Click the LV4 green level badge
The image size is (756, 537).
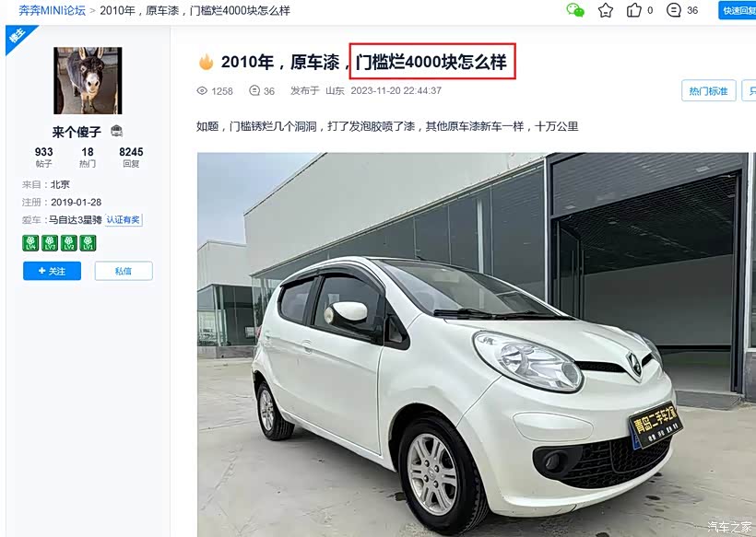[30, 243]
